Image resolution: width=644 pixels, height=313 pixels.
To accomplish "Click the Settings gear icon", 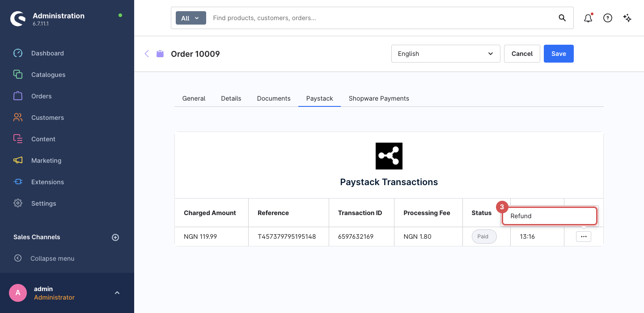I will click(18, 203).
